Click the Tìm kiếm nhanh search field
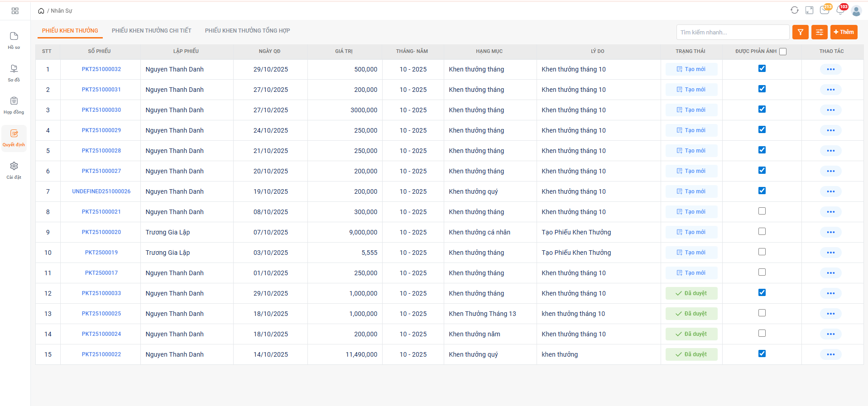 click(732, 32)
